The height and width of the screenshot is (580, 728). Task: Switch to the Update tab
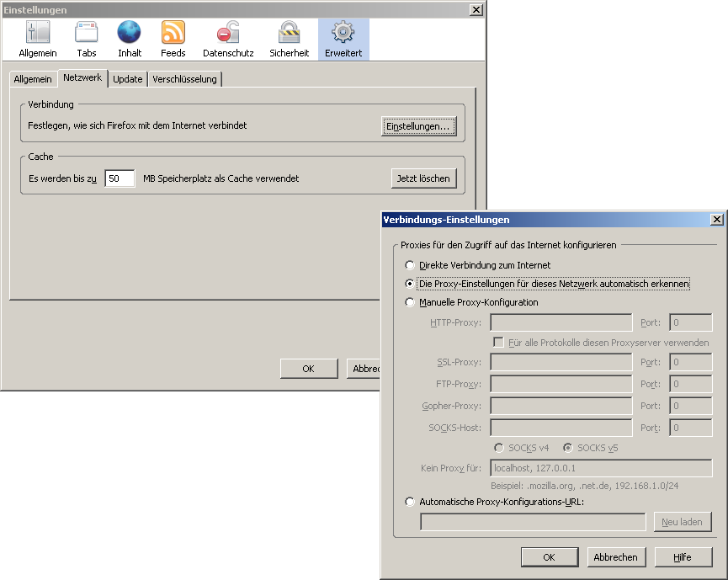[x=127, y=79]
